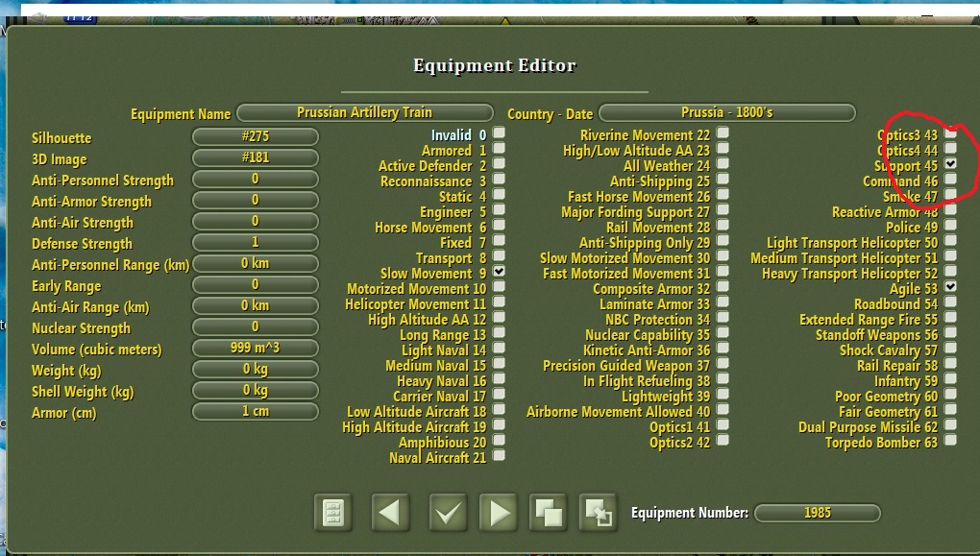Tick the Torpedo Bomber 63 checkbox

(950, 441)
